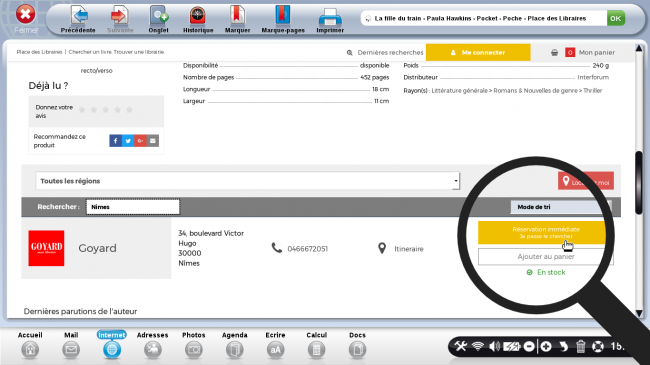650x365 pixels.
Task: Click the speaker volume icon
Action: pyautogui.click(x=494, y=346)
